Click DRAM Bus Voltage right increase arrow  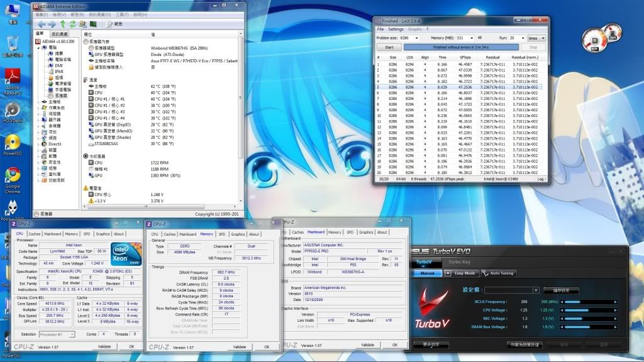click(615, 327)
